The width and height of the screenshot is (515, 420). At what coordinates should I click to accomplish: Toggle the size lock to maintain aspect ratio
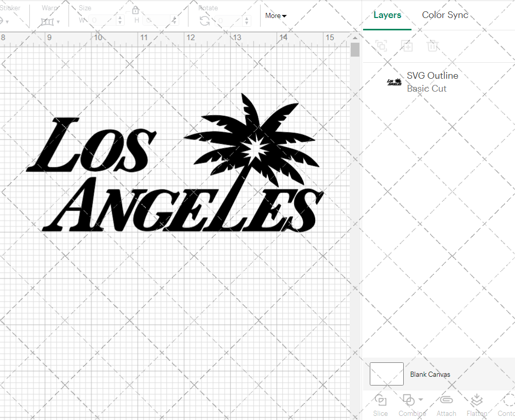(x=135, y=10)
